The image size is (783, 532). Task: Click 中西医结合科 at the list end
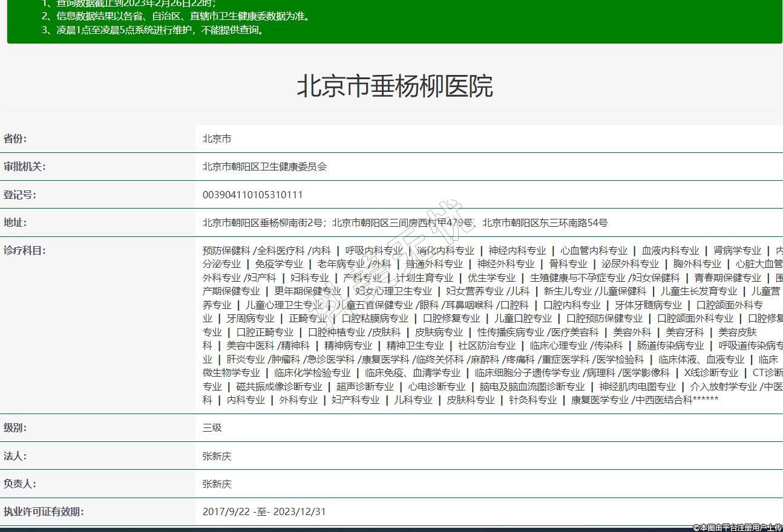pyautogui.click(x=663, y=400)
